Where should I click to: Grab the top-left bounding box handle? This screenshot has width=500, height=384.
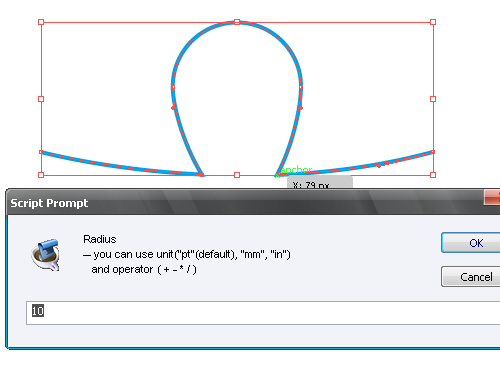coord(41,22)
